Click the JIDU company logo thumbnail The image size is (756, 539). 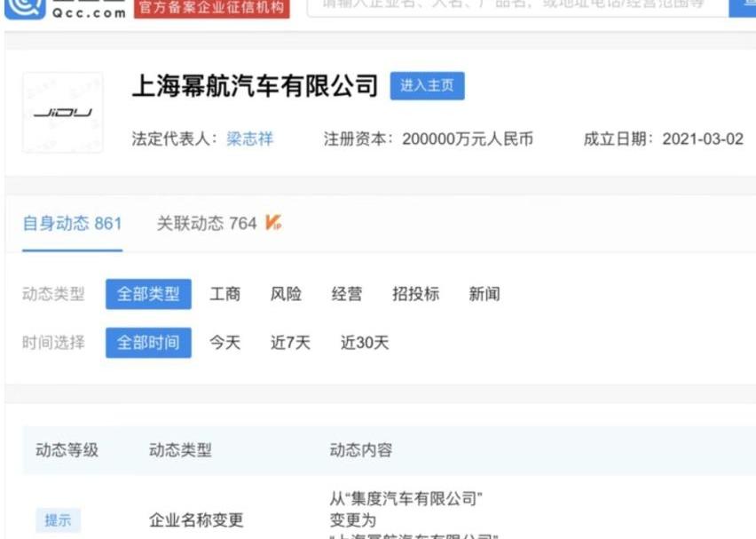coord(62,113)
